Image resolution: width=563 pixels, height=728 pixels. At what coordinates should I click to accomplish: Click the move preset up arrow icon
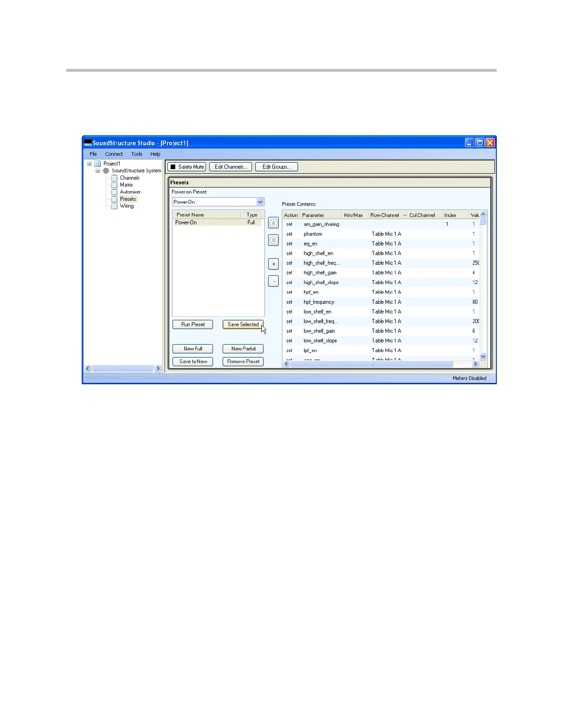pos(273,223)
